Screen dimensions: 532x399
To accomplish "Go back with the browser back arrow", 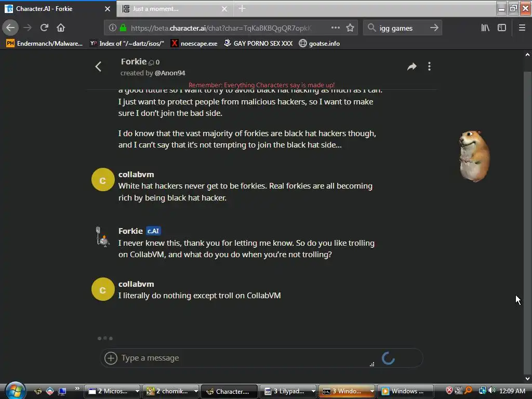I will 10,28.
